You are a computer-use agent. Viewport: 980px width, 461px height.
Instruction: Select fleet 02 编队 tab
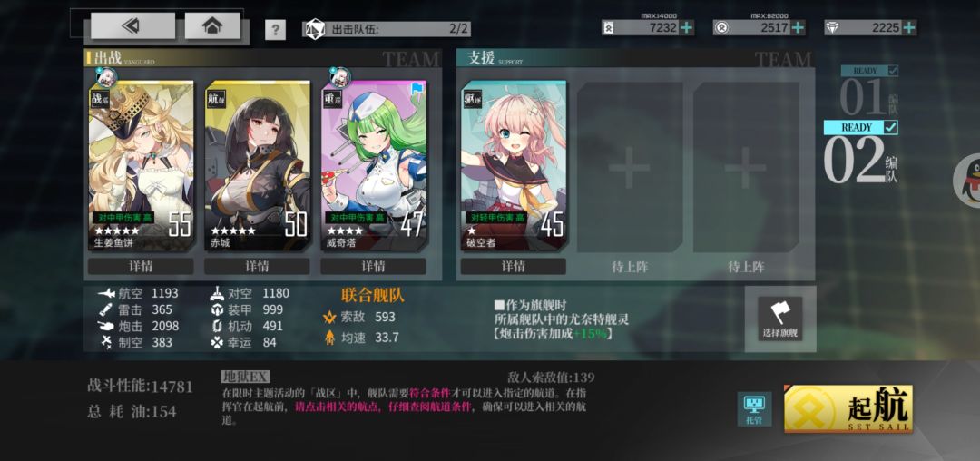860,153
